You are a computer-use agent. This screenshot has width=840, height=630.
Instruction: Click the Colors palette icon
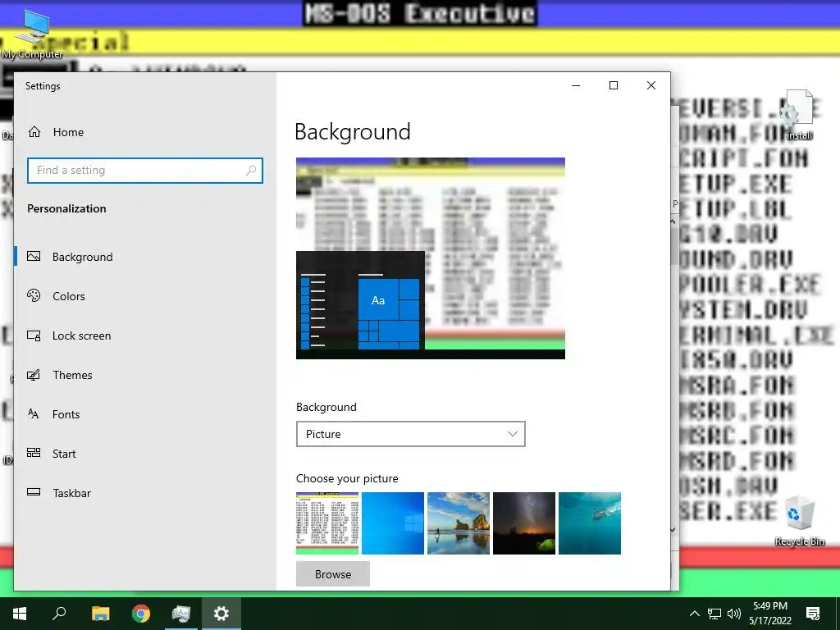34,295
